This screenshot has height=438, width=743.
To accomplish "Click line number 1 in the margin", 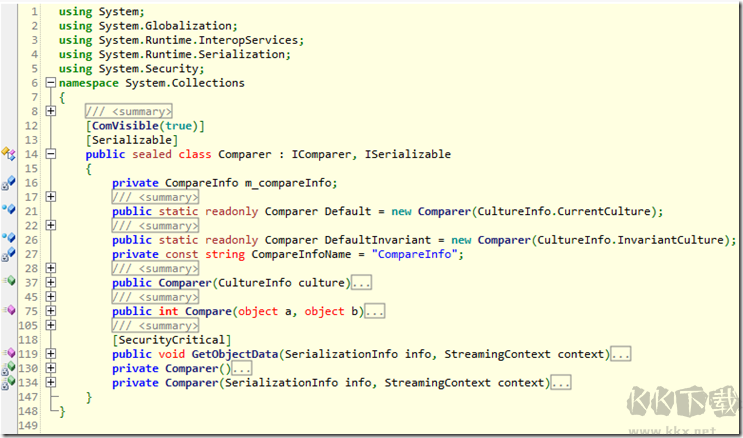I will click(35, 11).
